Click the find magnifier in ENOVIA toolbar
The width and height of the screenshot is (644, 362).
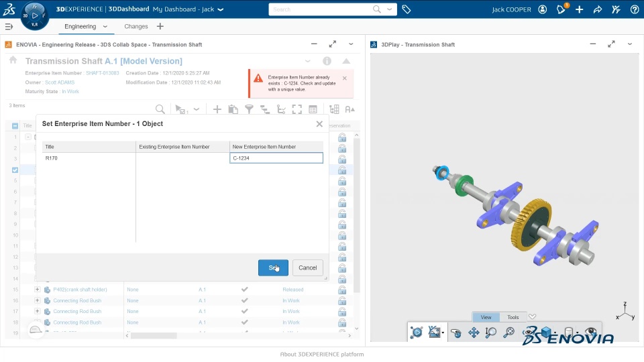click(x=160, y=109)
